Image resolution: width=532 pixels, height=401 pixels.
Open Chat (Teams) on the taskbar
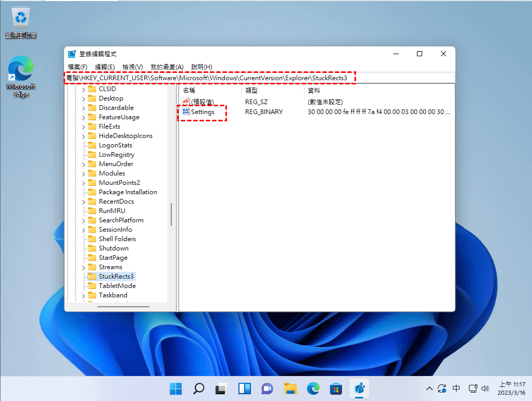(x=268, y=389)
